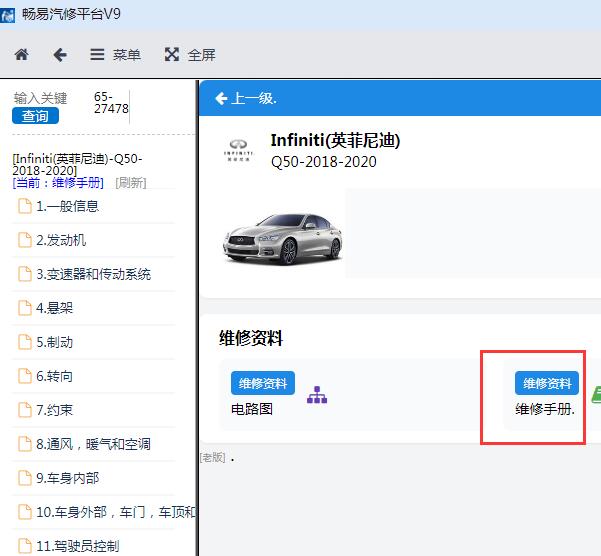Viewport: 601px width, 556px height.
Task: Click the back arrow in the toolbar
Action: pos(60,55)
